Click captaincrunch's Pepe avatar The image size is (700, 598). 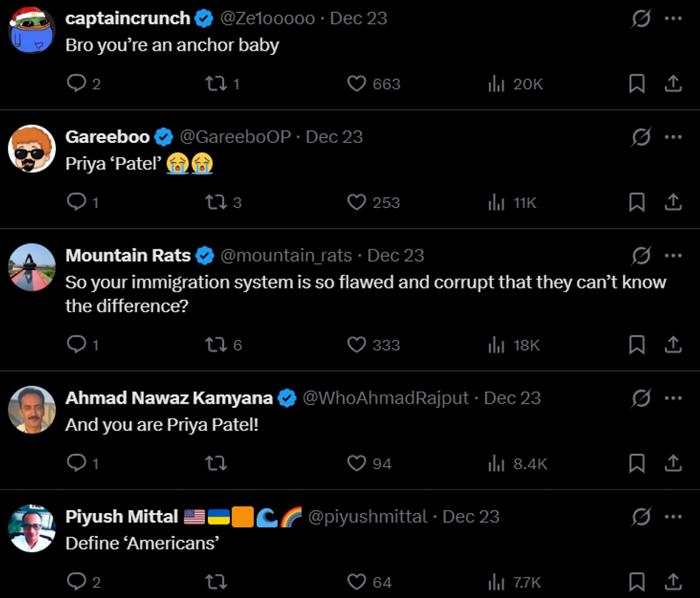[x=32, y=30]
